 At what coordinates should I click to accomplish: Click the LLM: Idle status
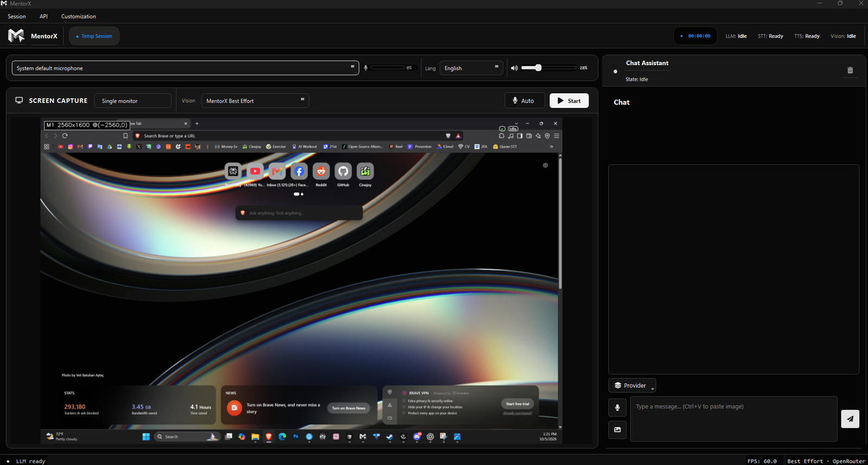[x=736, y=36]
